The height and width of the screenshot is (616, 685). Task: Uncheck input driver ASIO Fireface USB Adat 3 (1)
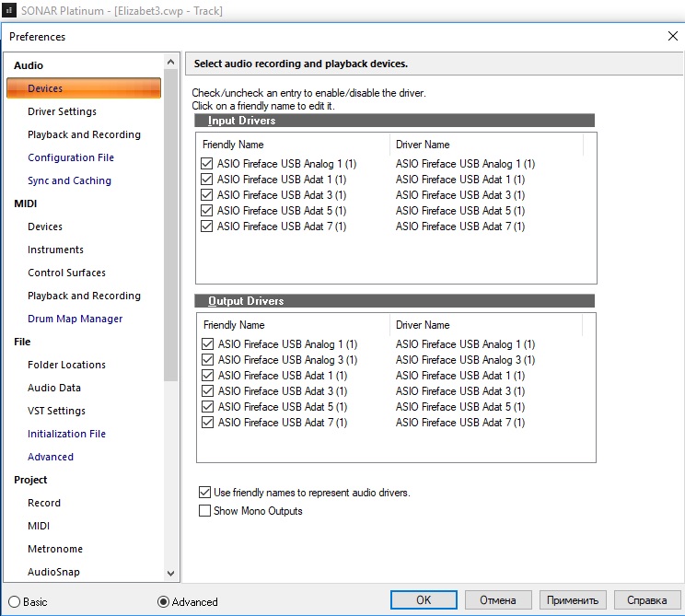(x=206, y=195)
